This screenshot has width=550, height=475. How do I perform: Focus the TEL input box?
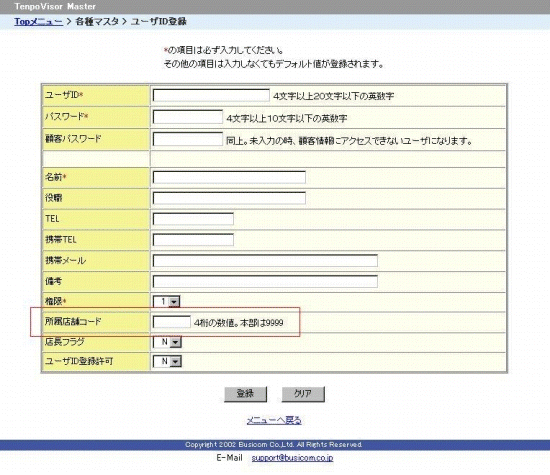pyautogui.click(x=193, y=219)
